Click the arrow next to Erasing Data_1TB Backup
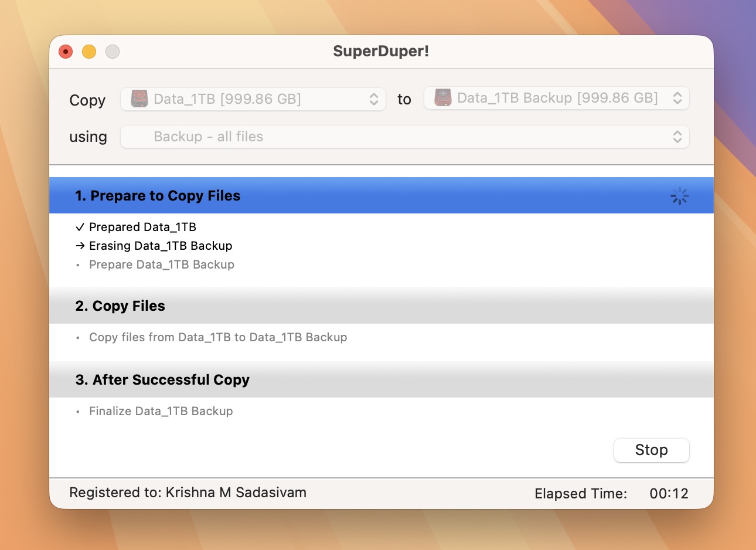 (80, 246)
